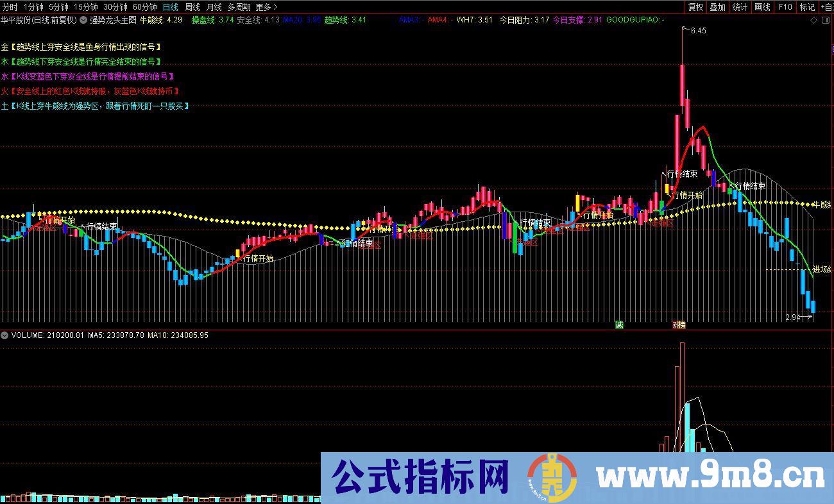This screenshot has height=504, width=834.
Task: Click the 强势龙头主图 indicator name
Action: coord(113,20)
